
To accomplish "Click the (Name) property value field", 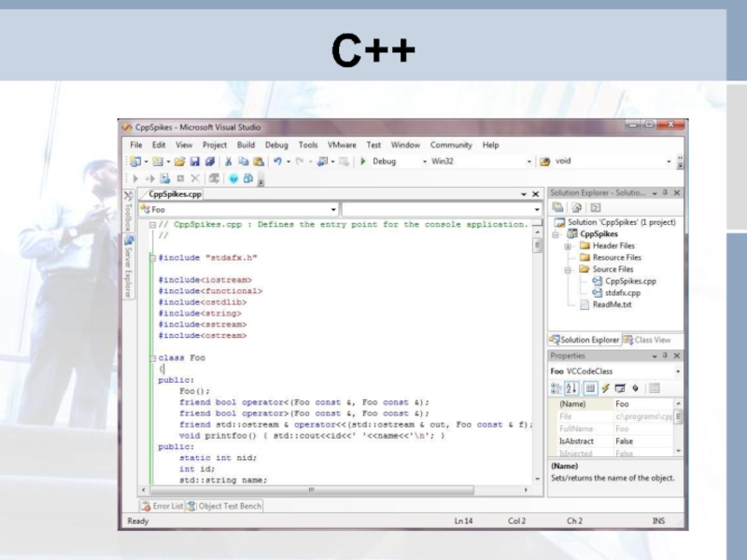I will [642, 404].
